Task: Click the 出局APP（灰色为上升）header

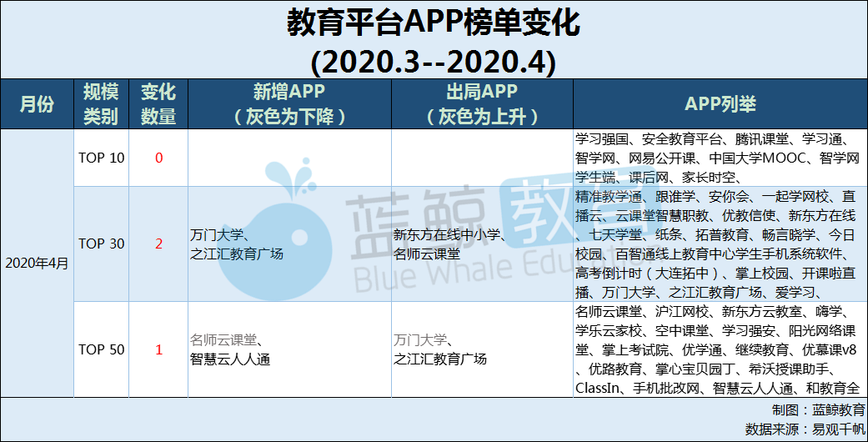Action: point(482,104)
